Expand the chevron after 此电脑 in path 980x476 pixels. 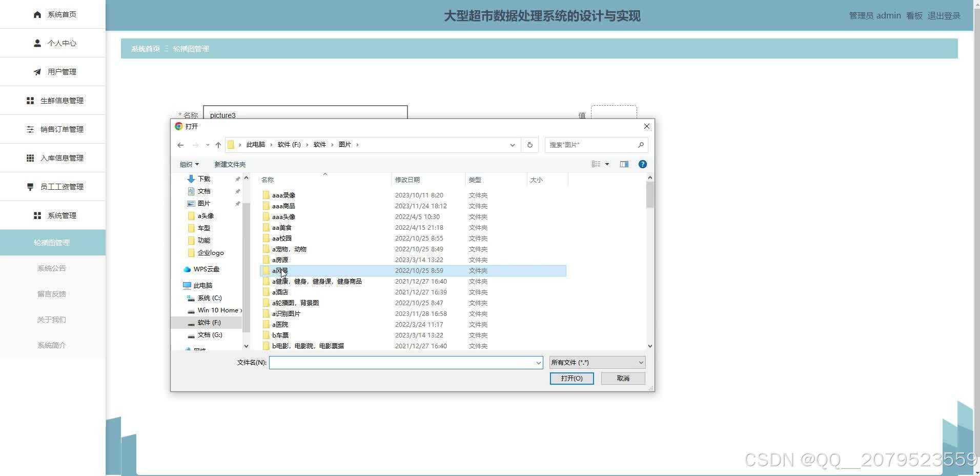point(271,145)
